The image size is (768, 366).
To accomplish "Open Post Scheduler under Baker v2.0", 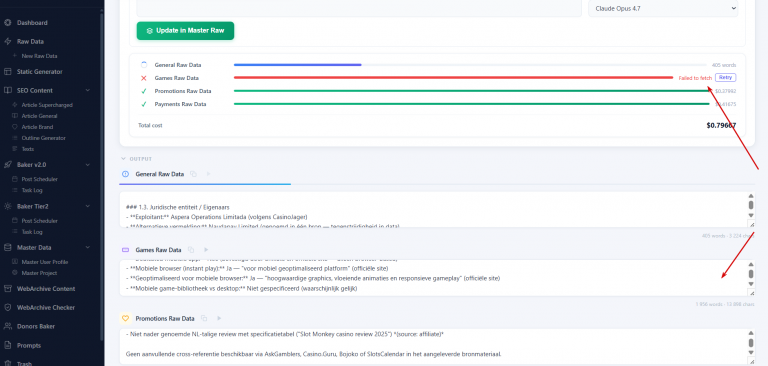I will [39, 179].
